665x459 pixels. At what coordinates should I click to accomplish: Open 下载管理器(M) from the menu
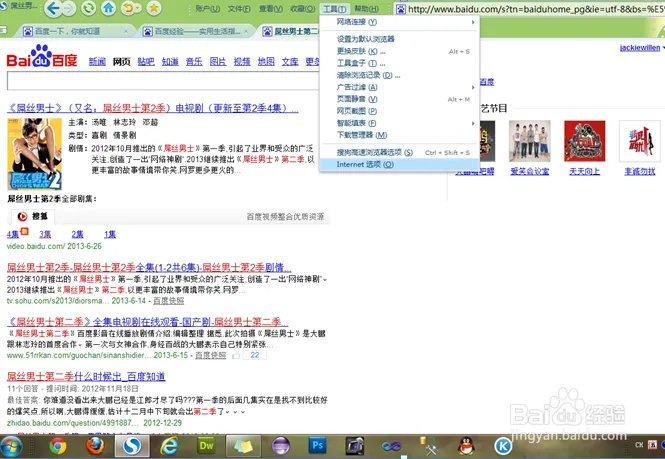pyautogui.click(x=400, y=135)
